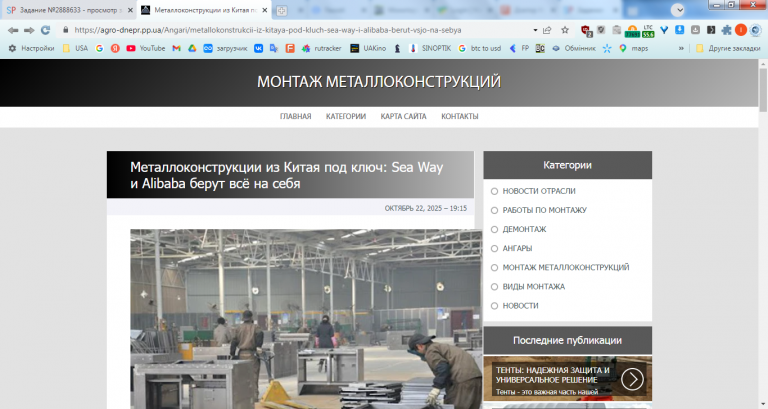Open the UAKino bookmark

[x=368, y=48]
